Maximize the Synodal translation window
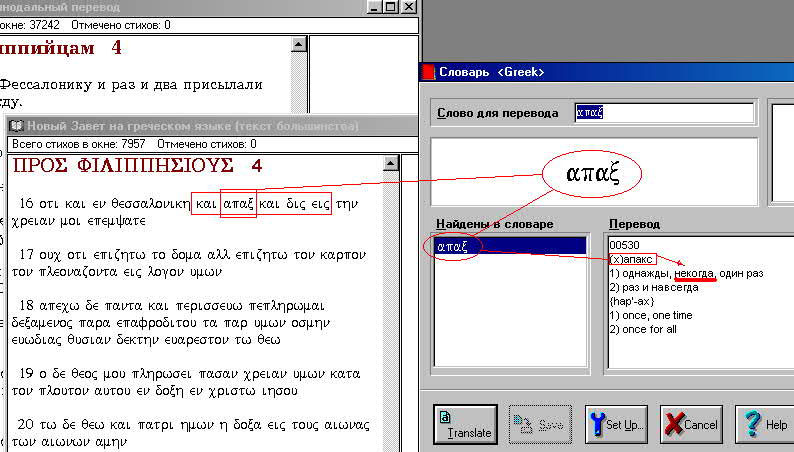The image size is (794, 452). tap(387, 8)
